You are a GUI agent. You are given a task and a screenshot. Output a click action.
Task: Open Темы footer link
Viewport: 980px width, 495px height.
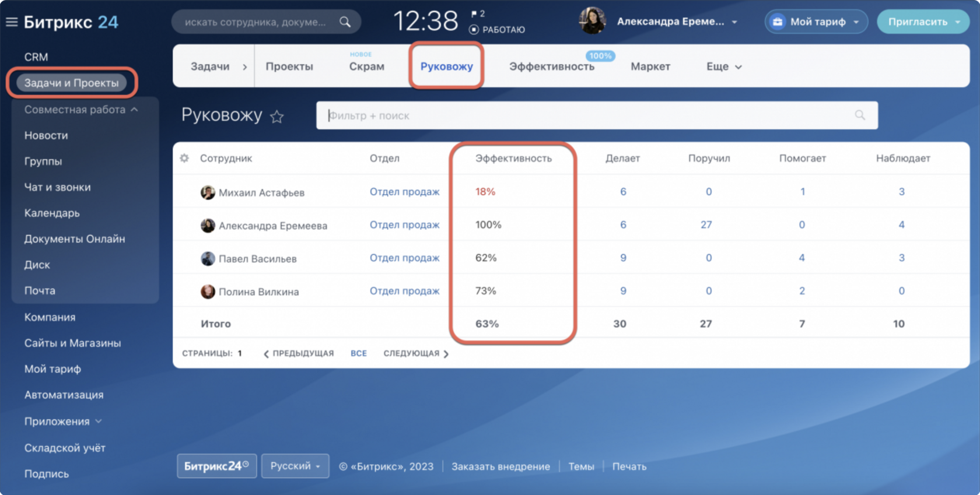click(582, 466)
